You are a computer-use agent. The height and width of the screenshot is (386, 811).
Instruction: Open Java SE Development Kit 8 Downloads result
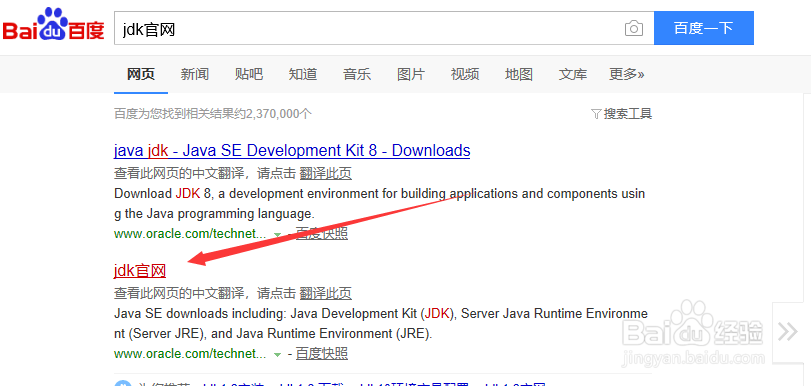pos(292,151)
